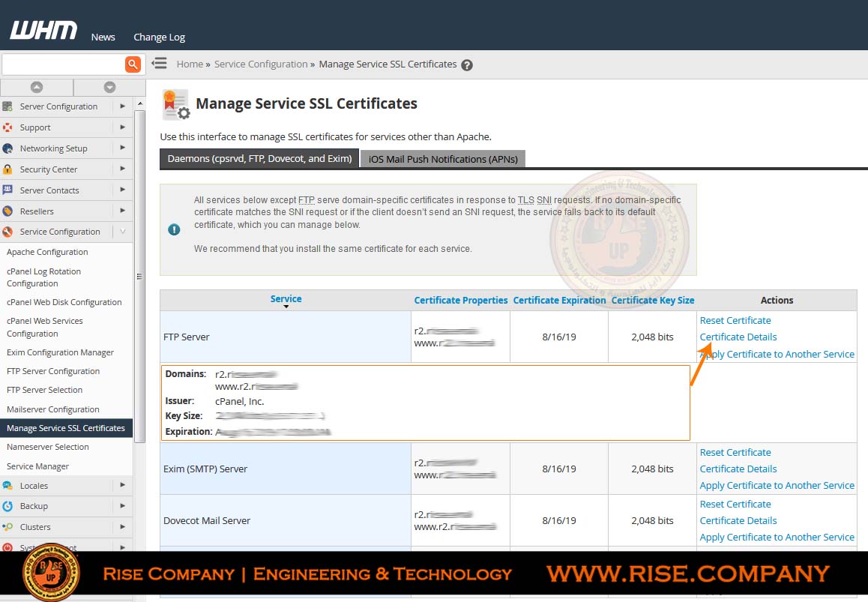Click the sidebar scrollbar up arrow
868x602 pixels.
coord(140,103)
